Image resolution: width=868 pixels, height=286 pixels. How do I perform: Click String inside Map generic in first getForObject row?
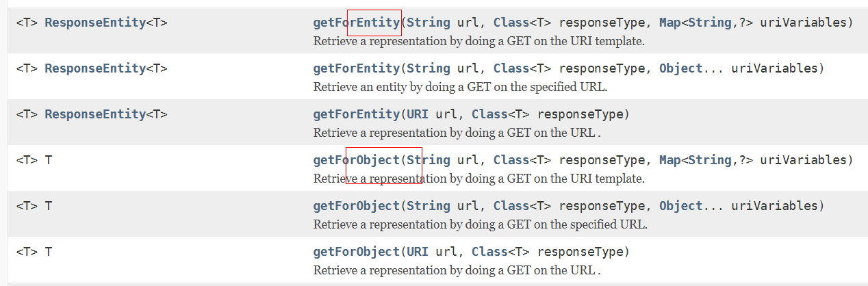click(710, 160)
